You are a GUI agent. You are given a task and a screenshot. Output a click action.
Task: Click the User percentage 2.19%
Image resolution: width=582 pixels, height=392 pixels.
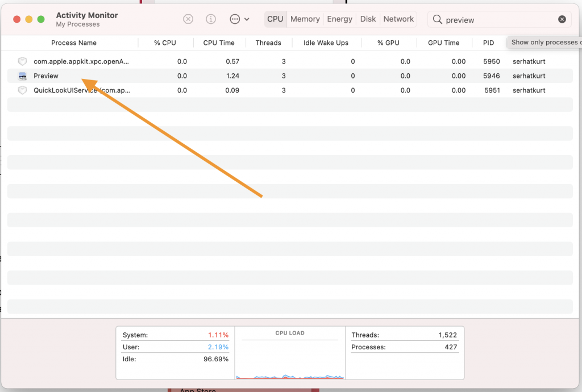tap(218, 347)
